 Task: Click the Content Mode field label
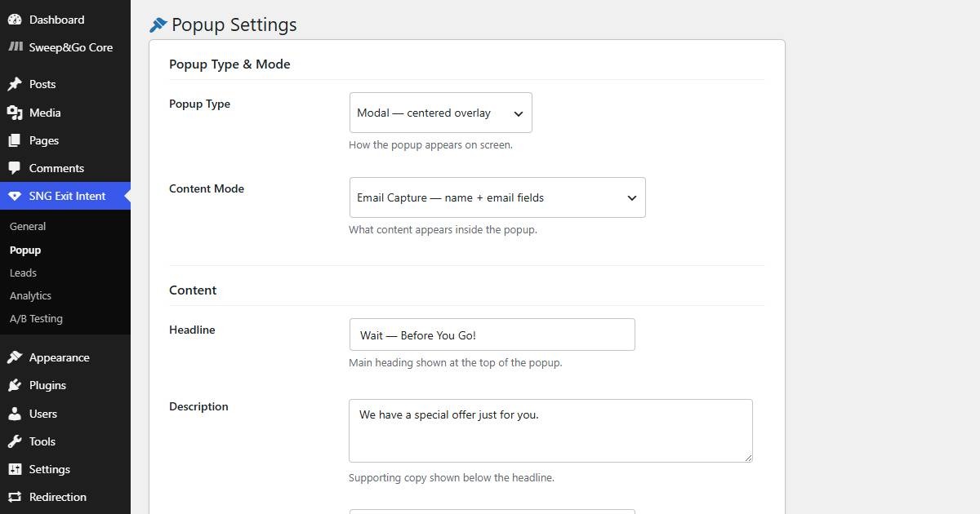point(207,189)
